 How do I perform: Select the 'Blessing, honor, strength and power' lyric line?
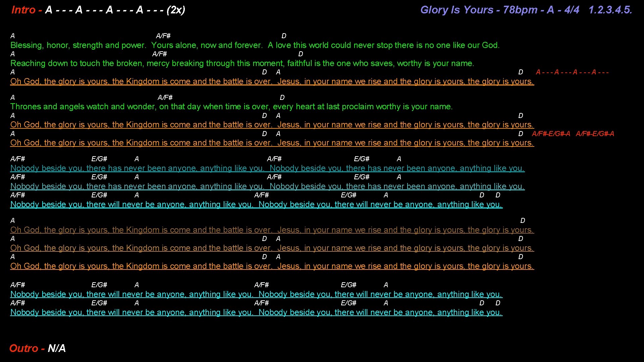pyautogui.click(x=255, y=45)
